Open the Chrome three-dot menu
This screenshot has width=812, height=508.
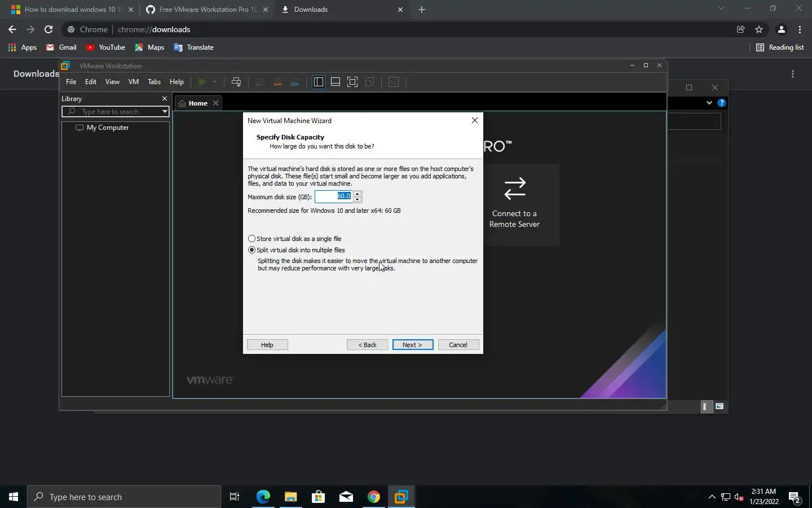(800, 29)
